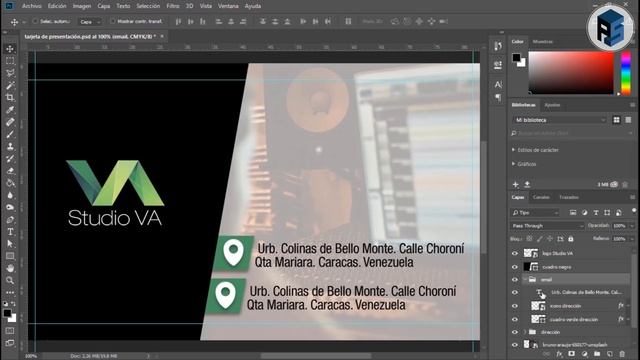Open the fx layer style menu in the Capas footer
Screen dimensions: 640x360
[x=560, y=354]
